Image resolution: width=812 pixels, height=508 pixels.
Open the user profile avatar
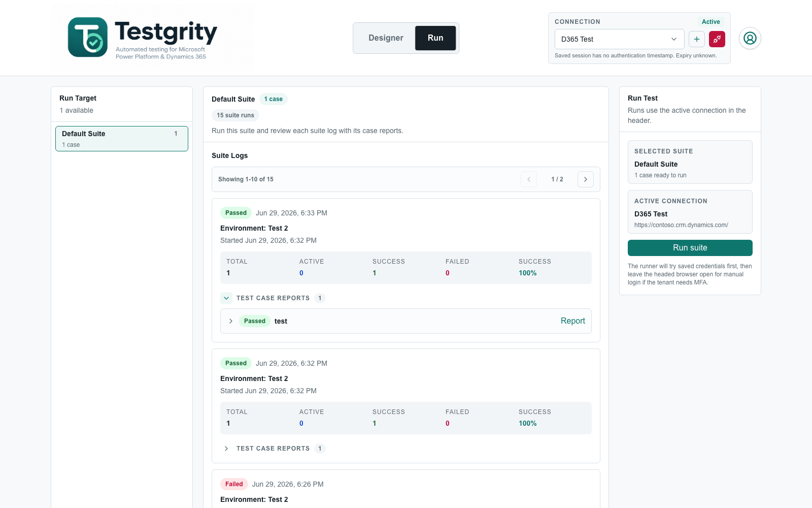750,38
